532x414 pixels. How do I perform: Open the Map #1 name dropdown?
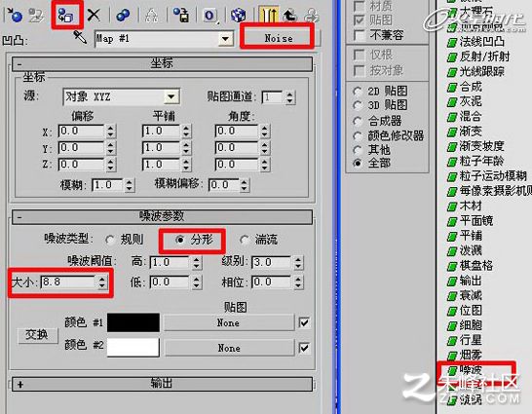coord(226,39)
